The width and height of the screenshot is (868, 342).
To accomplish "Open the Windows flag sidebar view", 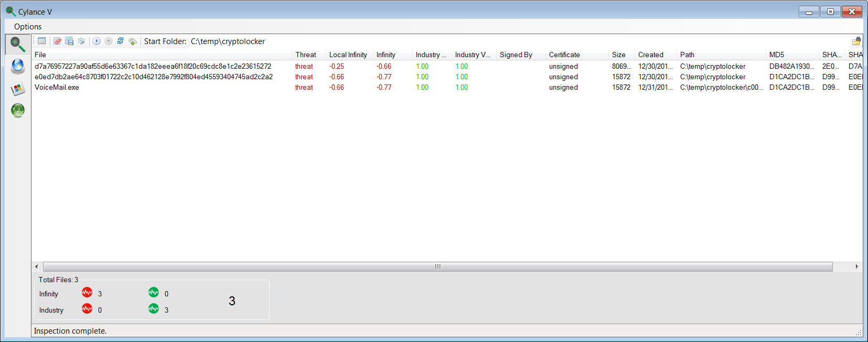I will 18,89.
